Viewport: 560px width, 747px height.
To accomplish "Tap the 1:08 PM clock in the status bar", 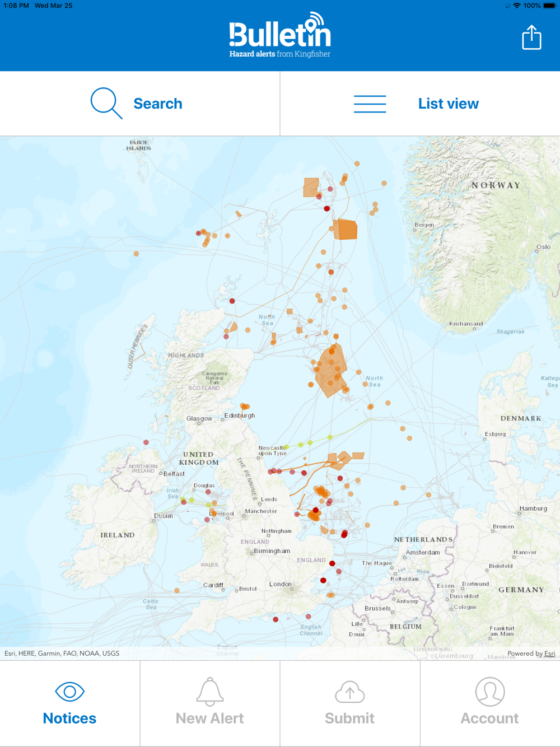I will (16, 6).
